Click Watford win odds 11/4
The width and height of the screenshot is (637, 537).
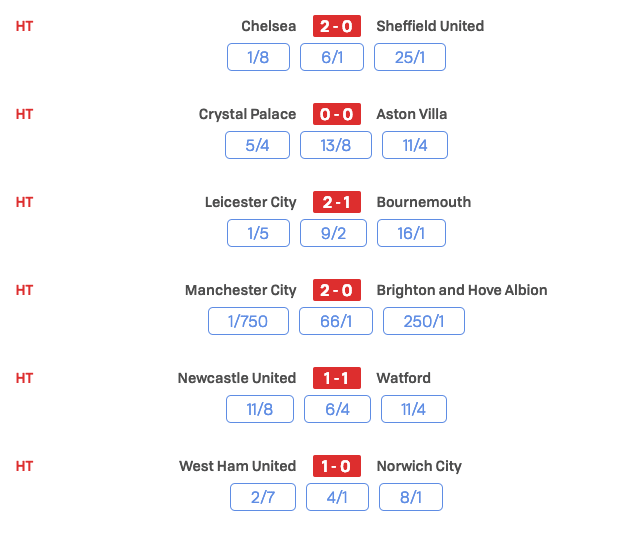click(414, 409)
